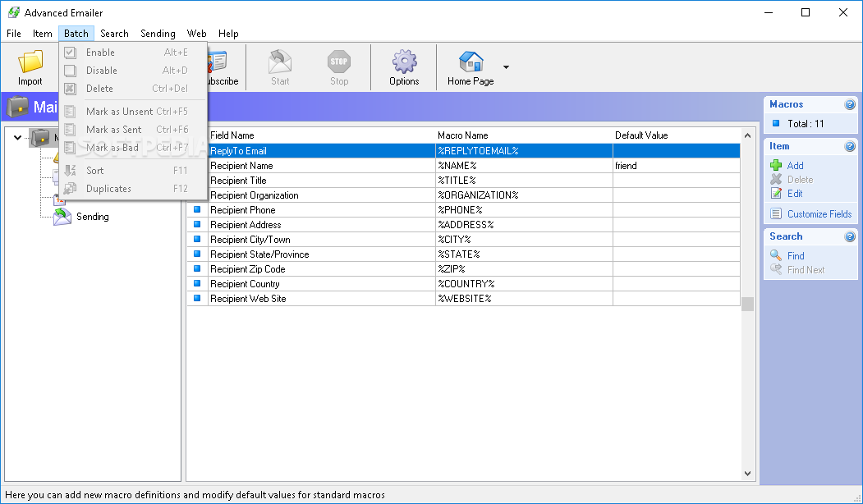Click the Sort icon in Batch menu
Viewport: 863px width, 504px height.
tap(70, 171)
